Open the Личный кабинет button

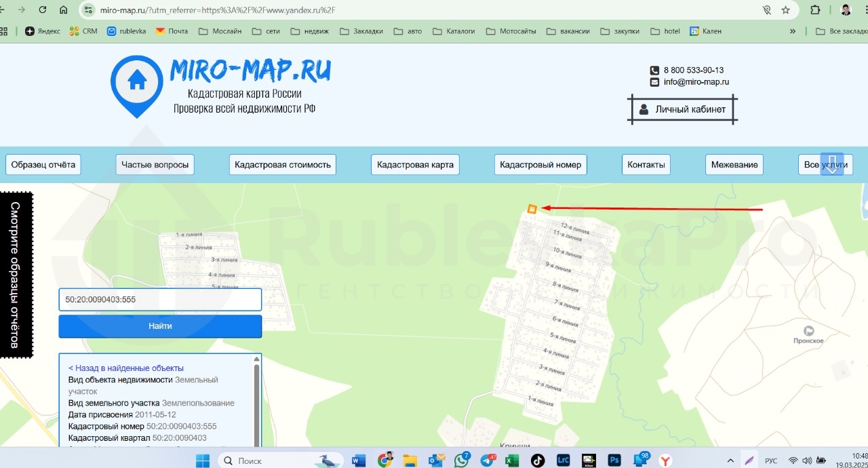pyautogui.click(x=682, y=109)
